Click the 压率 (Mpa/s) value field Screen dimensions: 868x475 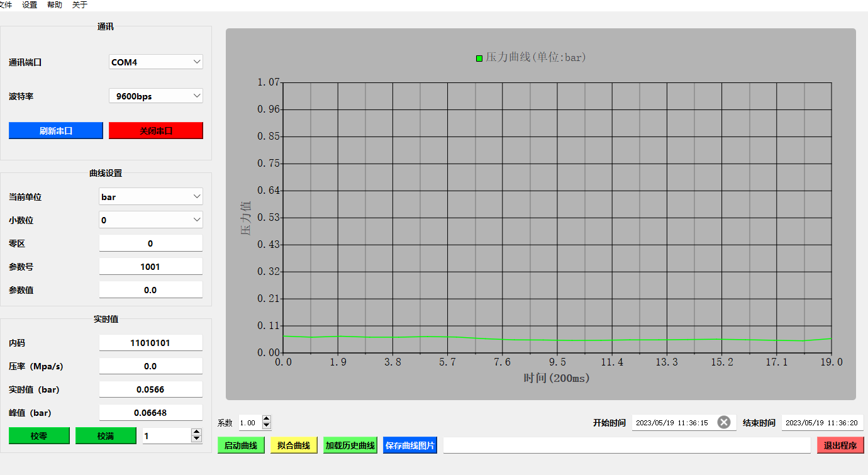[151, 366]
